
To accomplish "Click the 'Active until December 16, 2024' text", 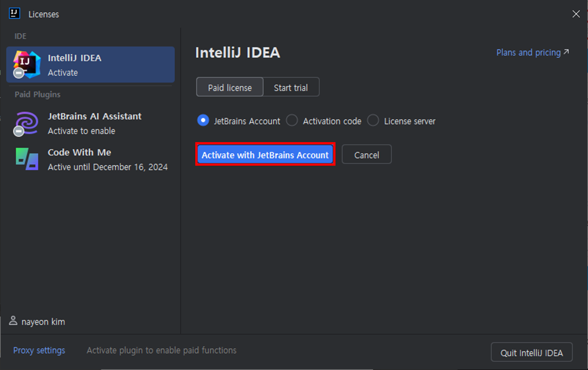I will pyautogui.click(x=108, y=167).
